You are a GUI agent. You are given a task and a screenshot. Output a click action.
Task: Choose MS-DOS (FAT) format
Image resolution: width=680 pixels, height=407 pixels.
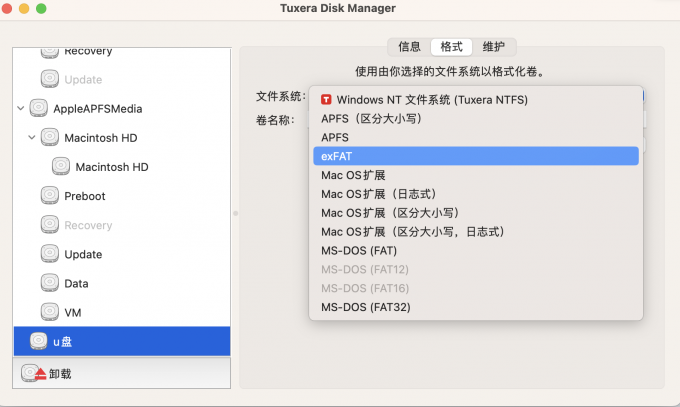click(476, 251)
